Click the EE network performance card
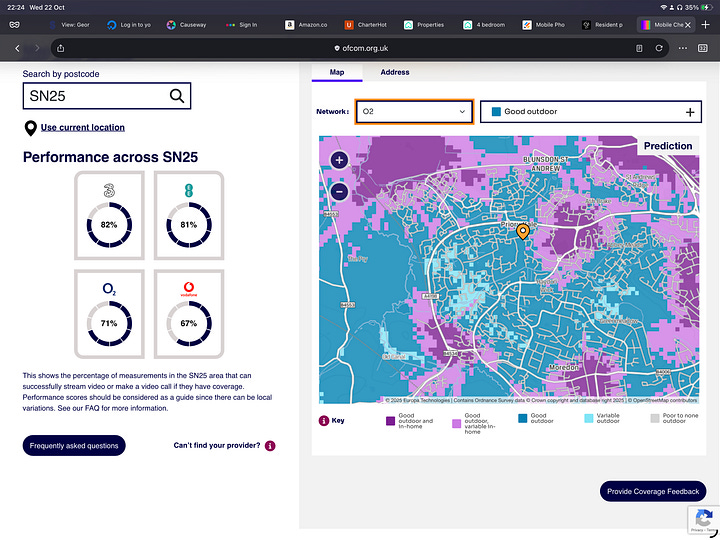Image resolution: width=720 pixels, height=540 pixels. pyautogui.click(x=189, y=215)
